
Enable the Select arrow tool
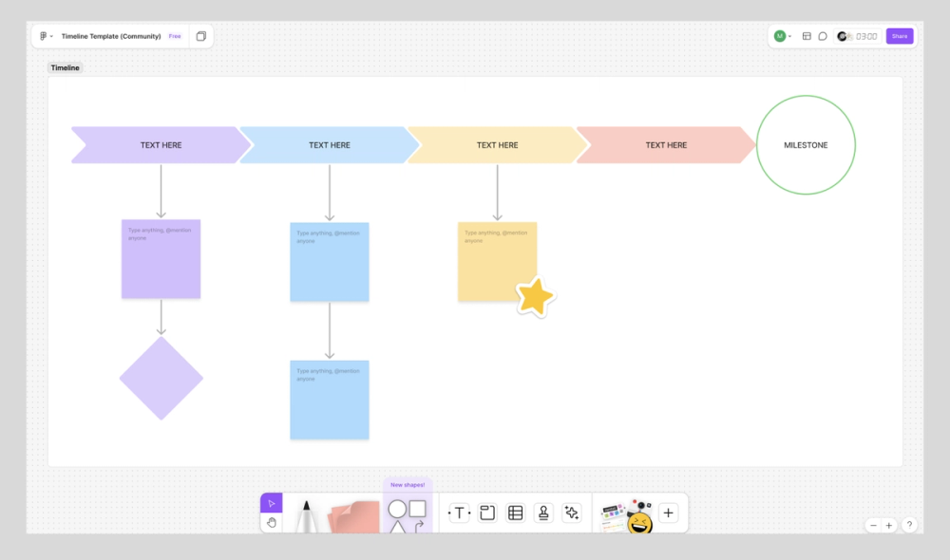271,501
